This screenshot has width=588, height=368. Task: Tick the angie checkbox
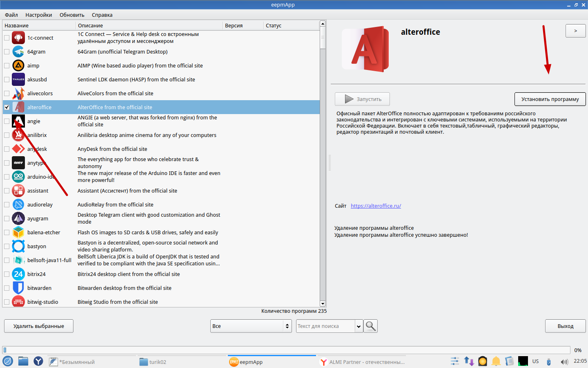[x=7, y=121]
